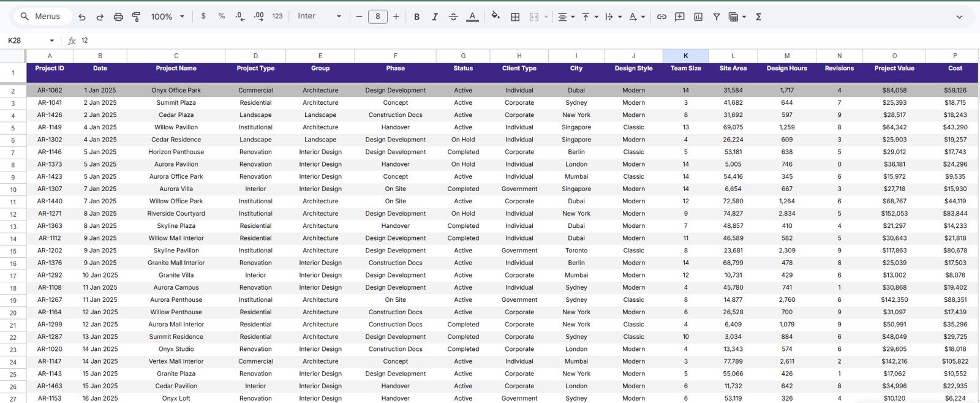Create a filter with funnel icon
Viewport: 980px width, 403px height.
tap(716, 17)
